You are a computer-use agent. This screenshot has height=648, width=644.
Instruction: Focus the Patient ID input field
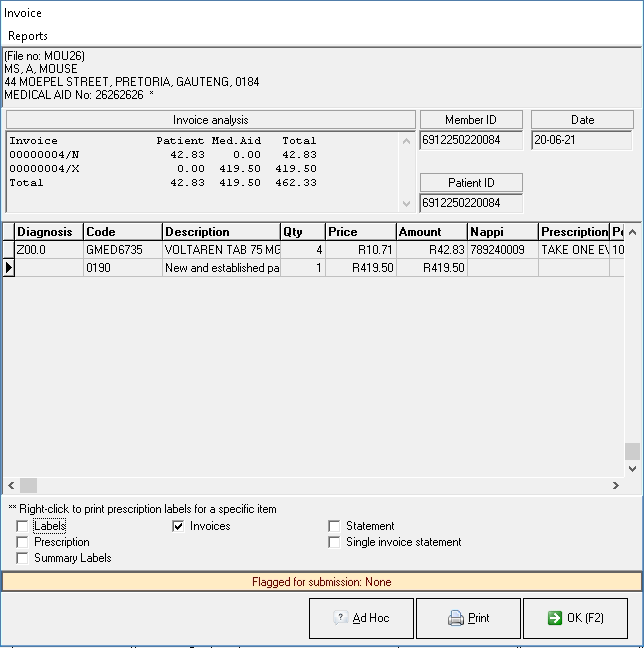pos(471,203)
